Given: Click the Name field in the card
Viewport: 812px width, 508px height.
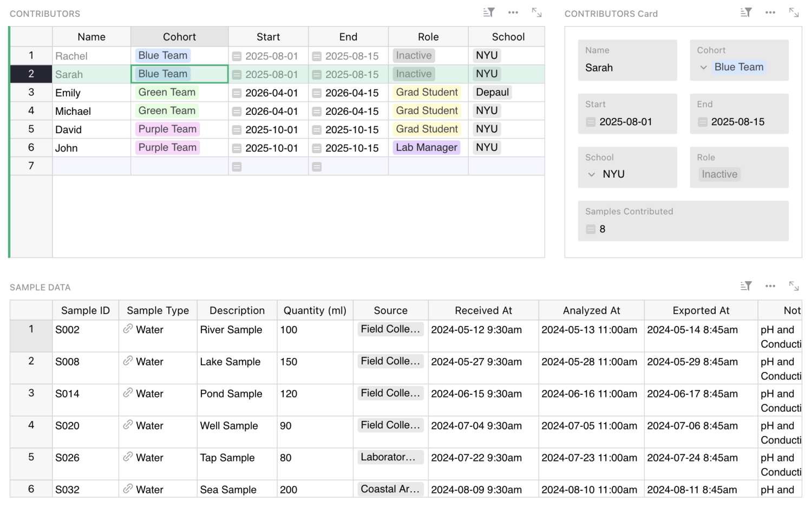Looking at the screenshot, I should pos(627,68).
